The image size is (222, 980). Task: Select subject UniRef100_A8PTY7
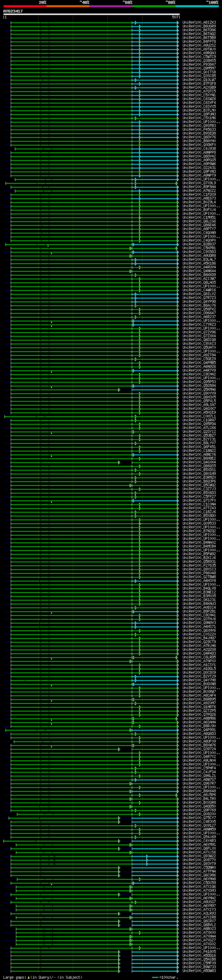click(x=199, y=229)
